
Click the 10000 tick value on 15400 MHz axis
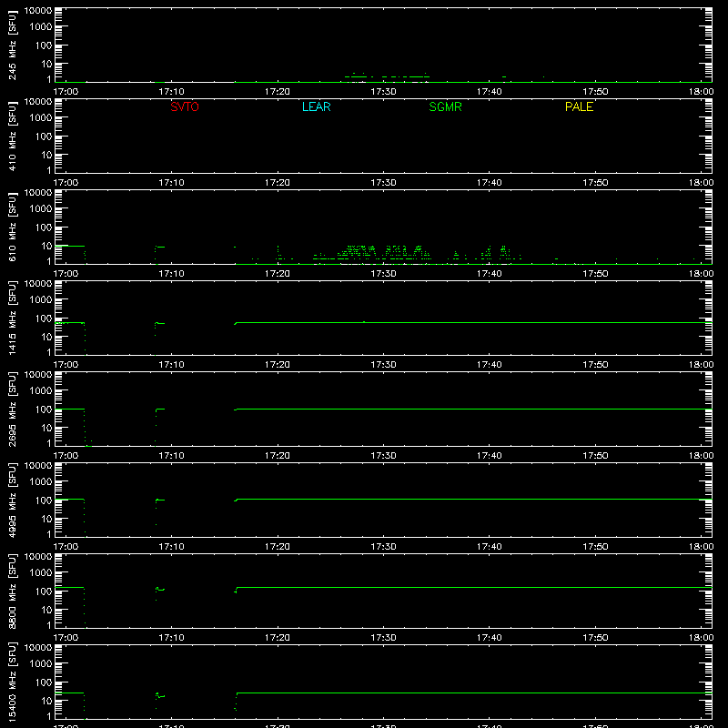click(x=38, y=648)
